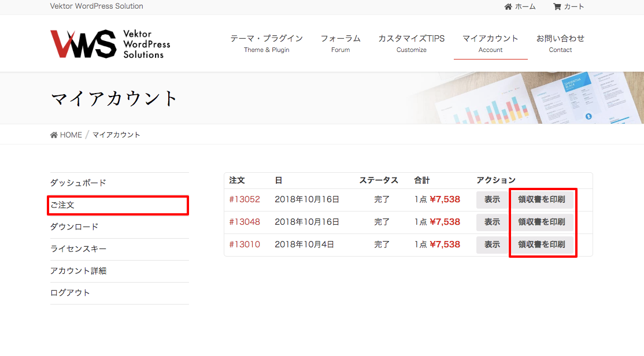Screen dimensions: 644x356
Task: Click the breadcrumb home icon
Action: tap(53, 134)
